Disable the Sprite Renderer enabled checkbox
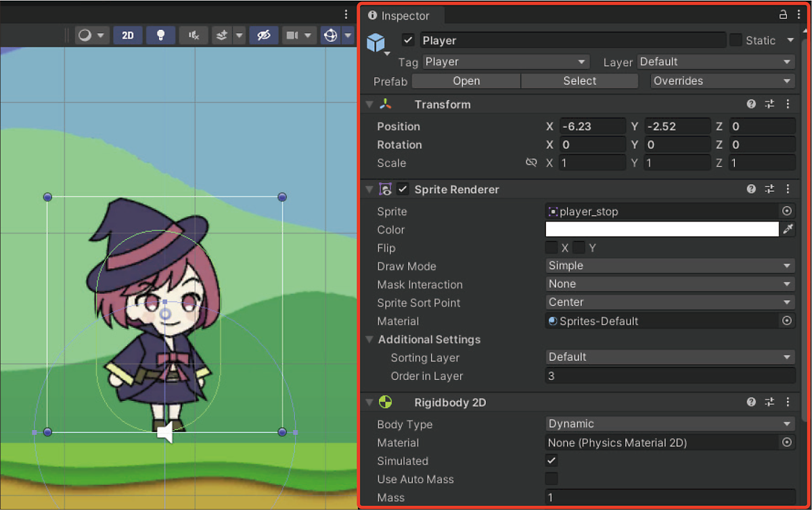 click(x=403, y=189)
